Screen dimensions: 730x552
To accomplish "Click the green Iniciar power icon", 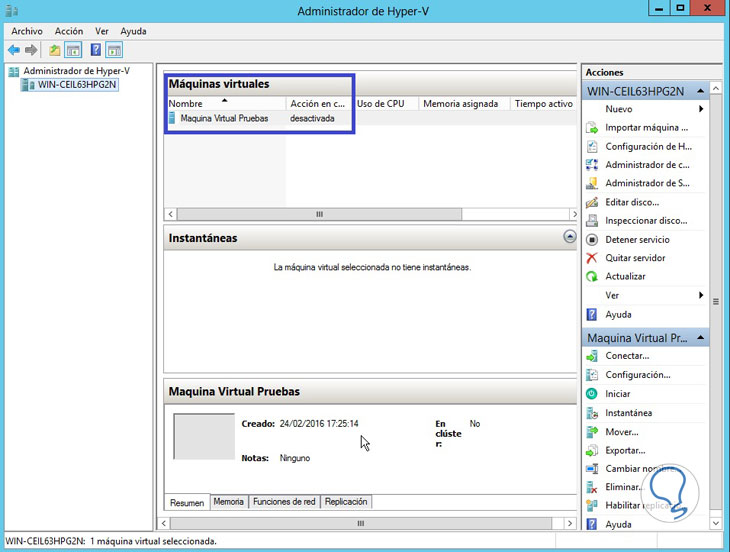I will pos(592,394).
